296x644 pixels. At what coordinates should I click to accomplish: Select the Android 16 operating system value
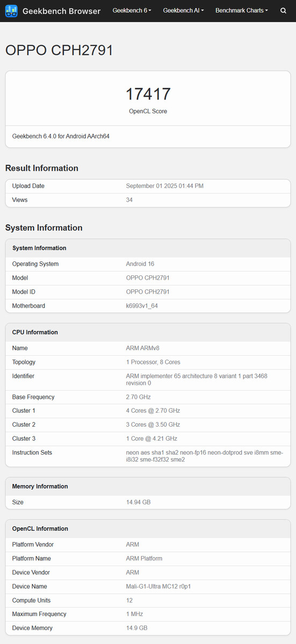pyautogui.click(x=140, y=264)
